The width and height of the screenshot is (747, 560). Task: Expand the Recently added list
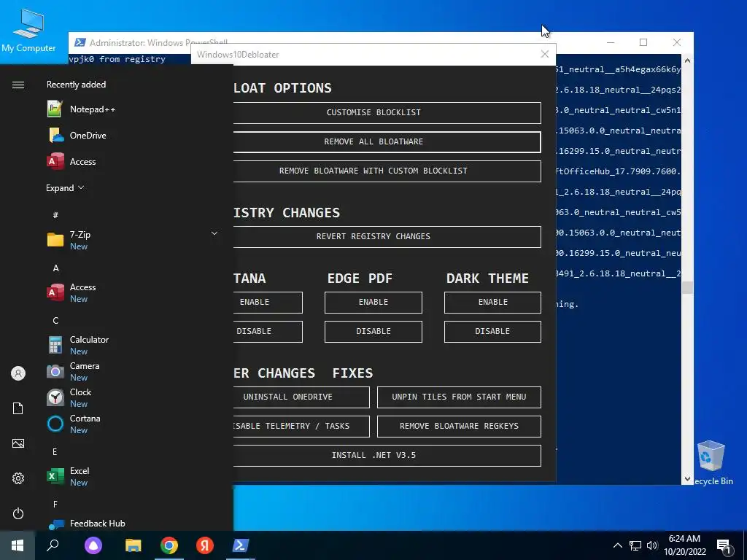[65, 187]
